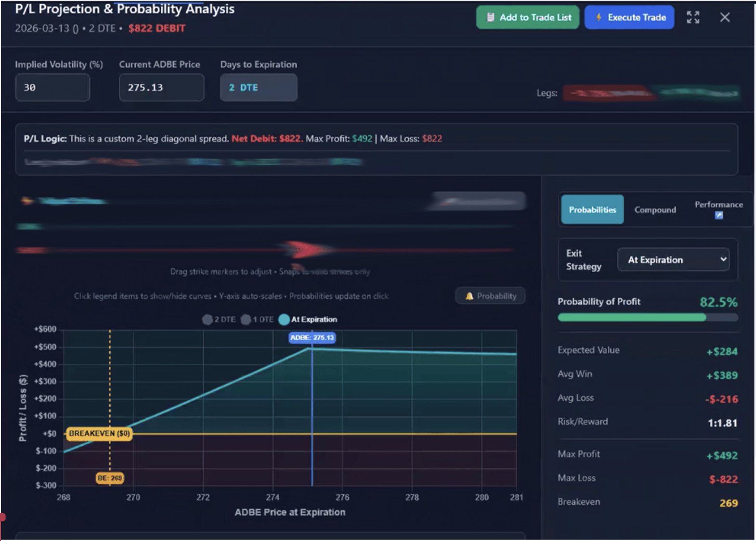Open the Performance tab
Image resolution: width=756 pixels, height=541 pixels.
pyautogui.click(x=718, y=205)
